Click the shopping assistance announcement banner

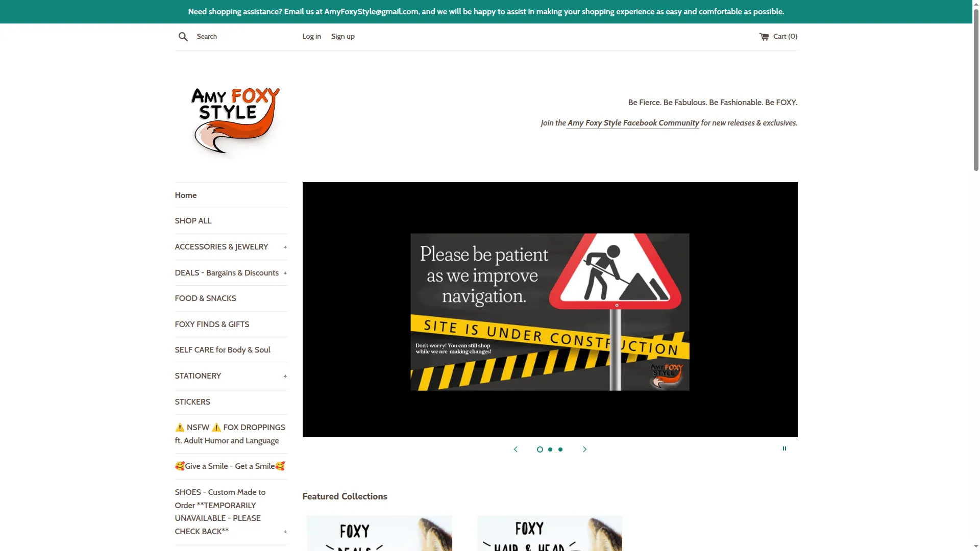(x=486, y=12)
